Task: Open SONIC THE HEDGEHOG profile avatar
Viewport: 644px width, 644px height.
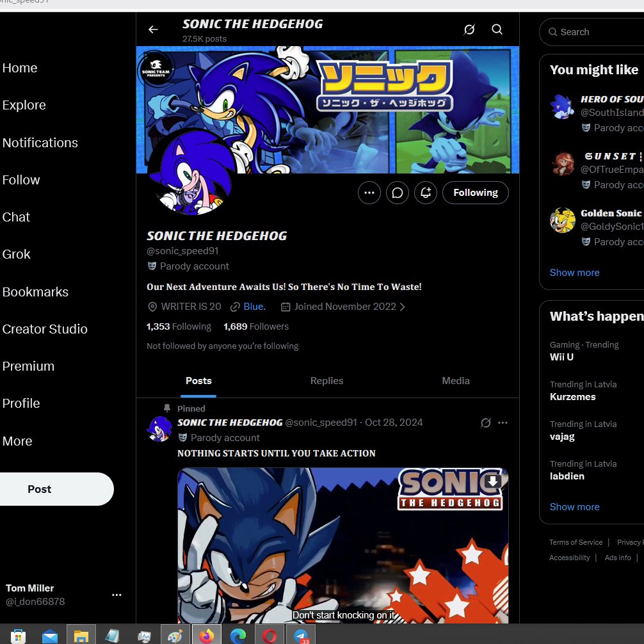Action: (192, 172)
